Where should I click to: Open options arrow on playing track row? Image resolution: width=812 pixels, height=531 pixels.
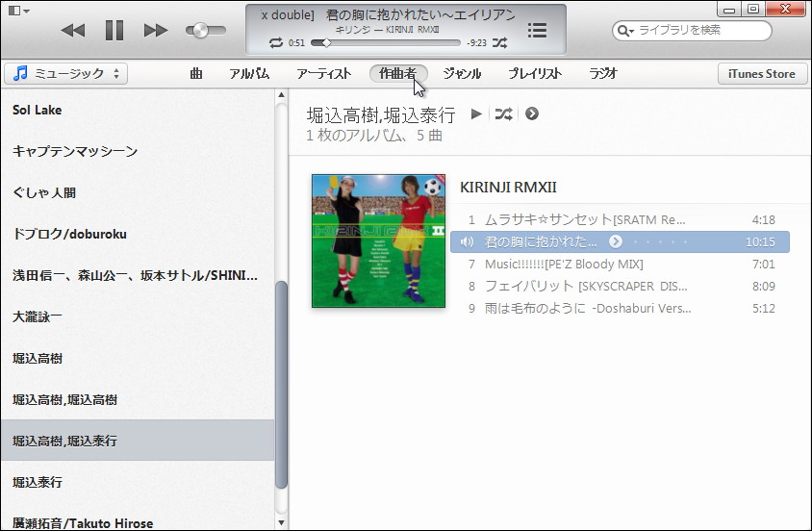pyautogui.click(x=615, y=241)
